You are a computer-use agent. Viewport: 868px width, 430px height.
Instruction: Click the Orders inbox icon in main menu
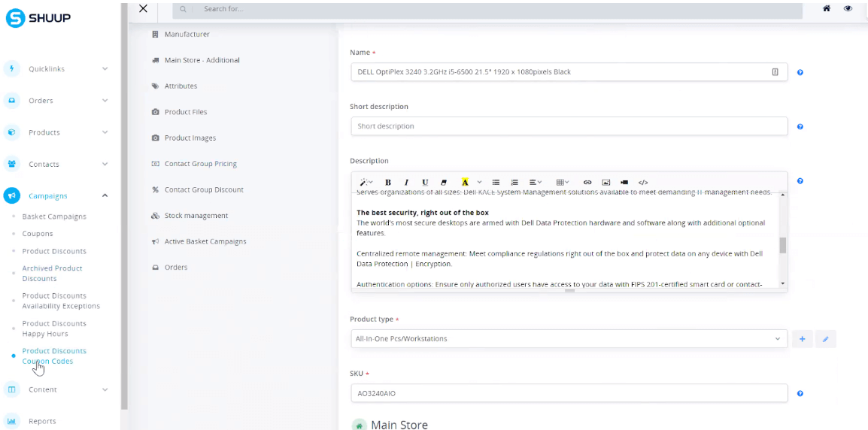(x=11, y=101)
